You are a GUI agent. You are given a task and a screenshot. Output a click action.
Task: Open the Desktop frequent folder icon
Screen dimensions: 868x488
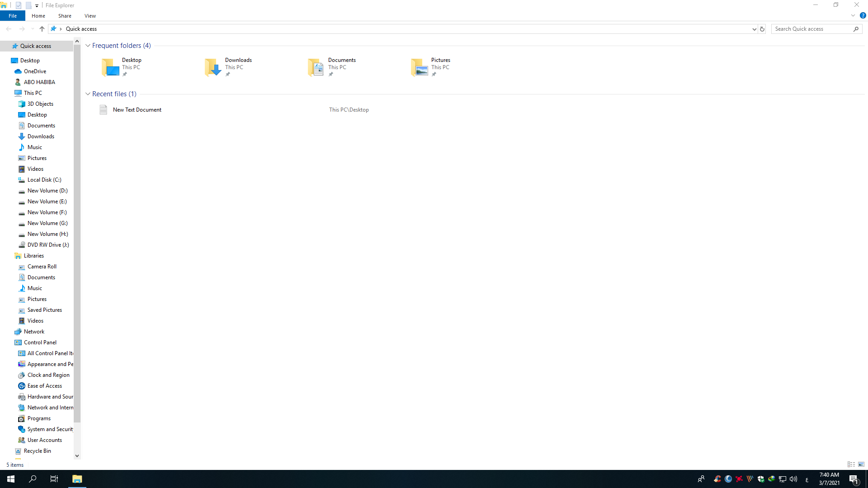(110, 67)
